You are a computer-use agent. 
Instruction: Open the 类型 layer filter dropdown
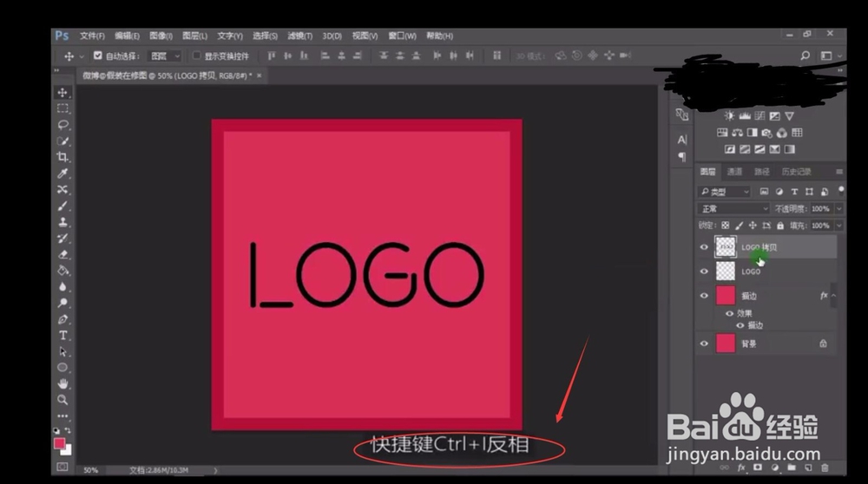[724, 192]
